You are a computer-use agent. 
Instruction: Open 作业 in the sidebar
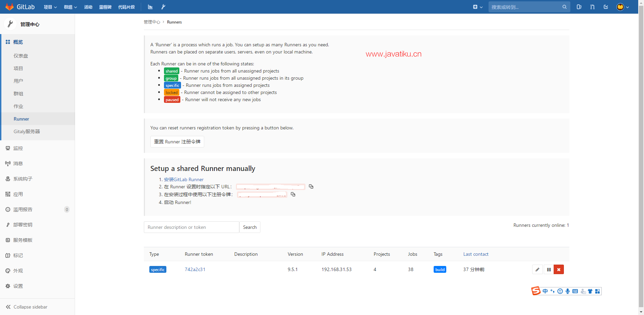point(18,106)
